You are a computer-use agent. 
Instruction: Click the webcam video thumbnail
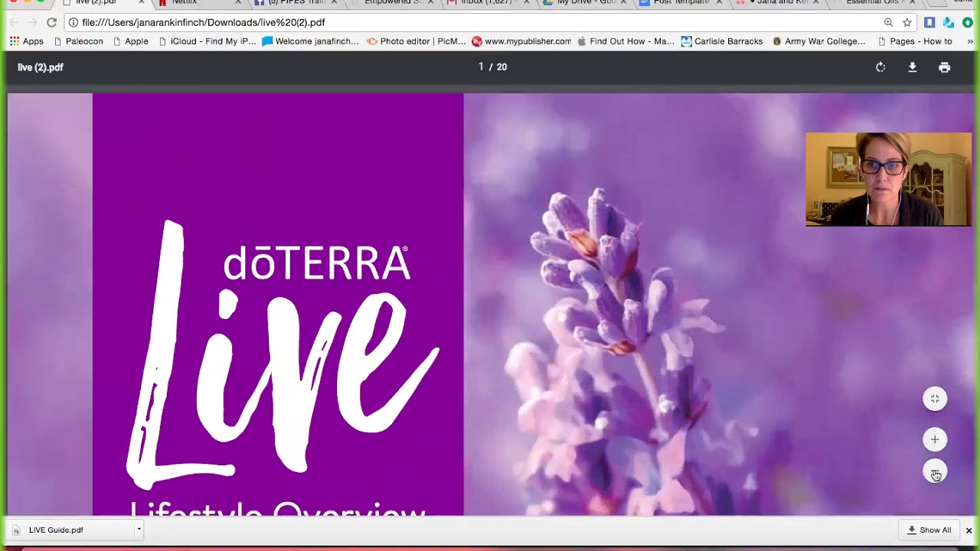pyautogui.click(x=888, y=179)
